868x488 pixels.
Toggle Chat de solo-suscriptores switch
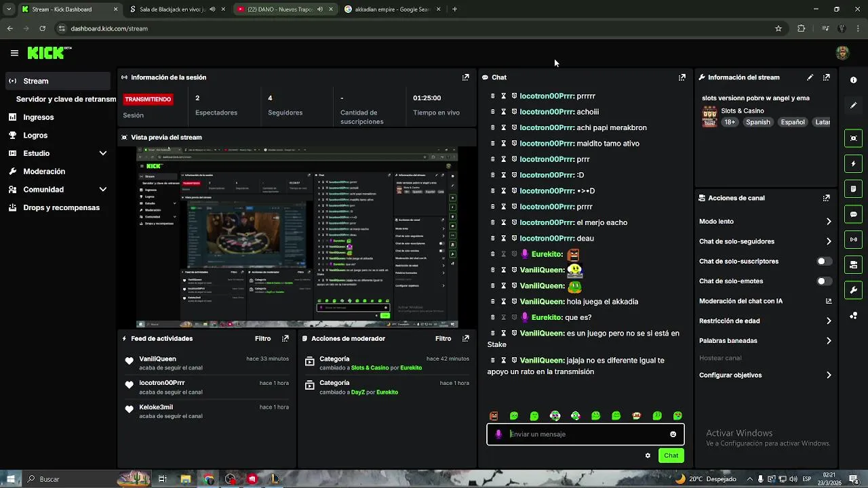point(824,261)
